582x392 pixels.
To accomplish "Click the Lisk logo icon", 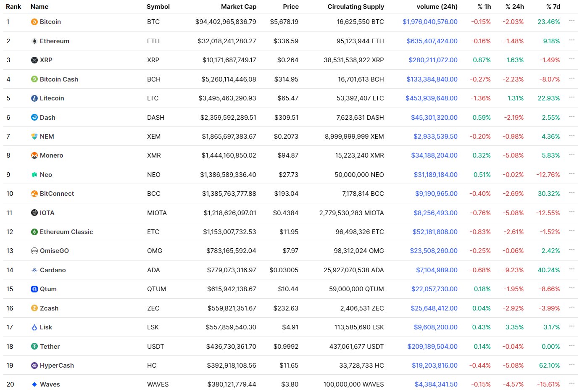I will pyautogui.click(x=34, y=327).
